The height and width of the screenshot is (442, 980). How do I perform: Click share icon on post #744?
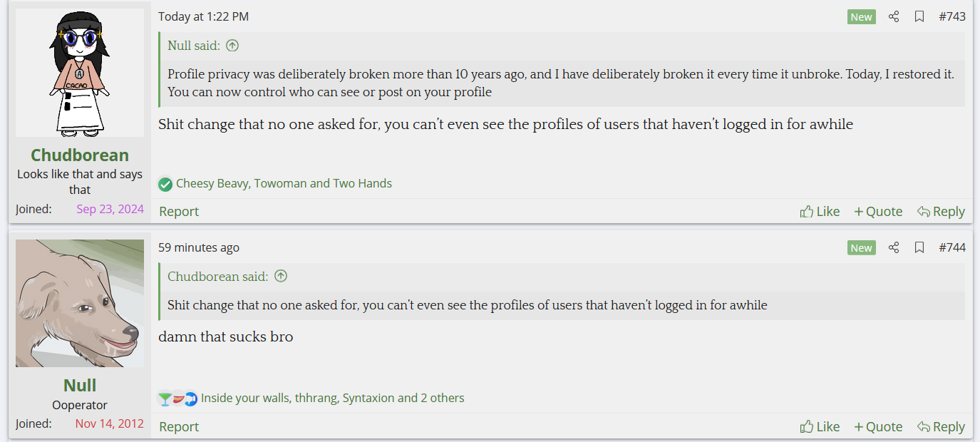click(894, 247)
